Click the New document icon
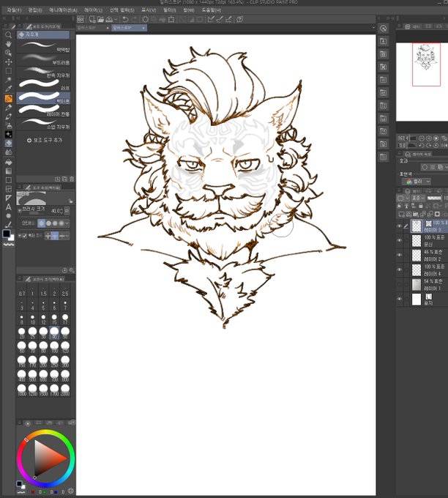This screenshot has height=498, width=448. (x=92, y=19)
